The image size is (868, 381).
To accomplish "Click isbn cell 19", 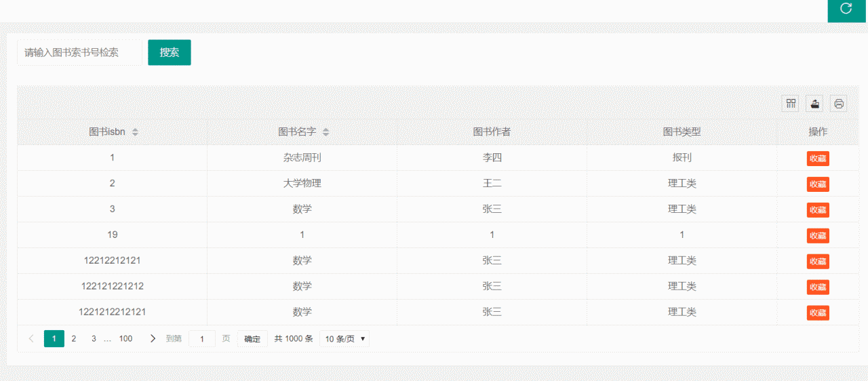I will tap(112, 235).
